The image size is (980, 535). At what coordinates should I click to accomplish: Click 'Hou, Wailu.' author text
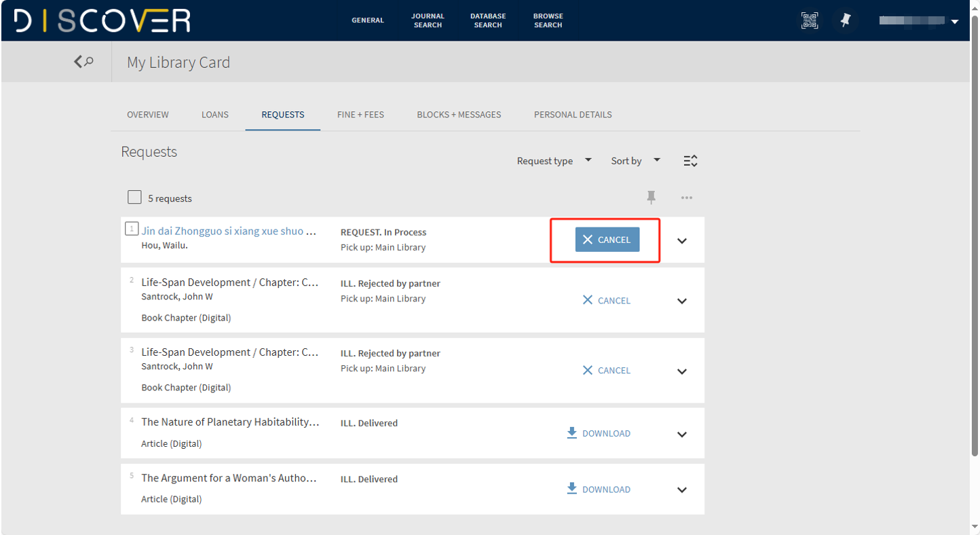pyautogui.click(x=164, y=245)
